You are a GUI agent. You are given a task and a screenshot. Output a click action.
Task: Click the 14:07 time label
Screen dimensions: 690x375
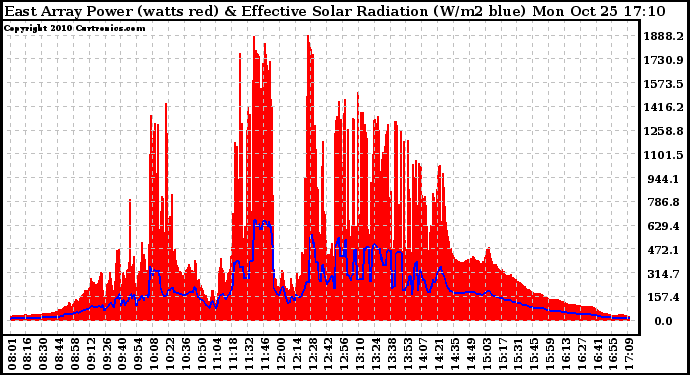coord(423,354)
